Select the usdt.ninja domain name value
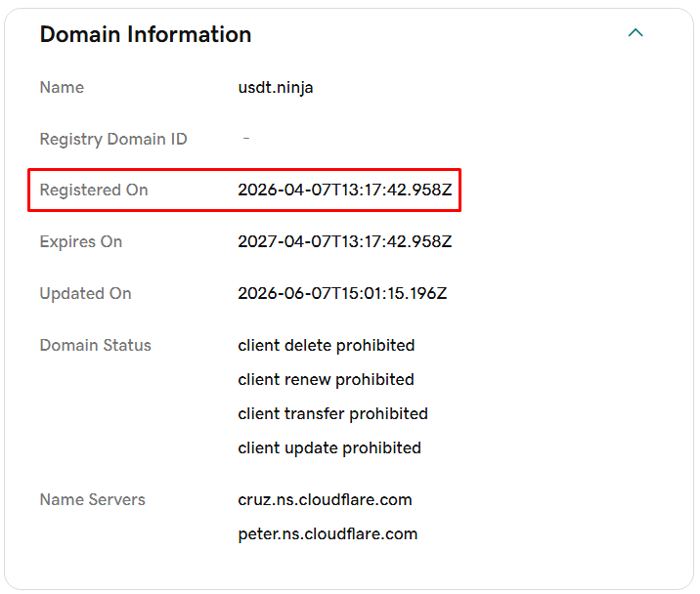Viewport: 700px width, 594px height. [276, 88]
